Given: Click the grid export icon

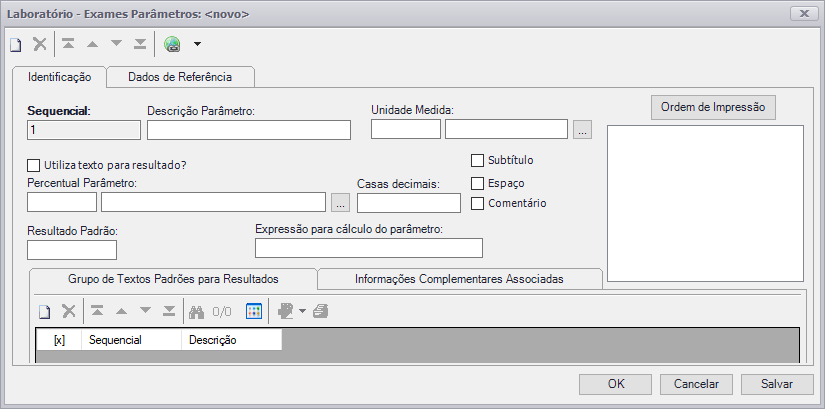Looking at the screenshot, I should (286, 311).
